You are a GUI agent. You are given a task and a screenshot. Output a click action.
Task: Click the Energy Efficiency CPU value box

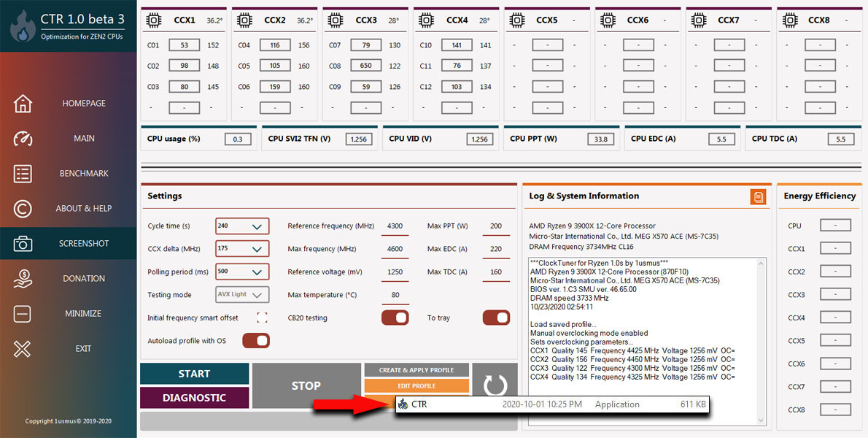coord(835,226)
